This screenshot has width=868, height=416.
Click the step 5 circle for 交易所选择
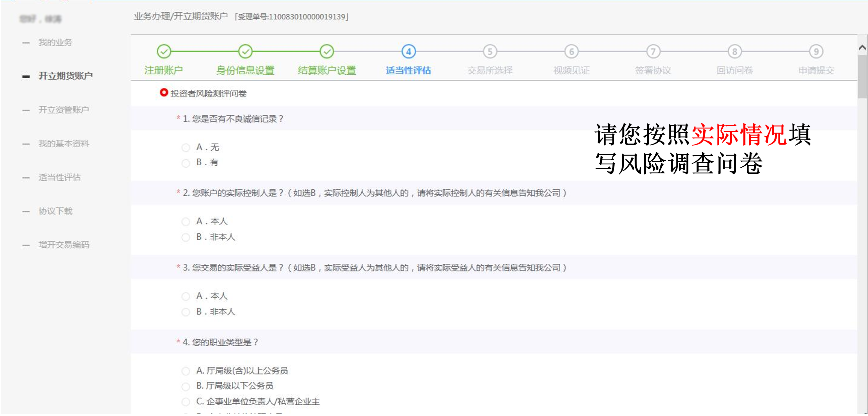pyautogui.click(x=490, y=52)
